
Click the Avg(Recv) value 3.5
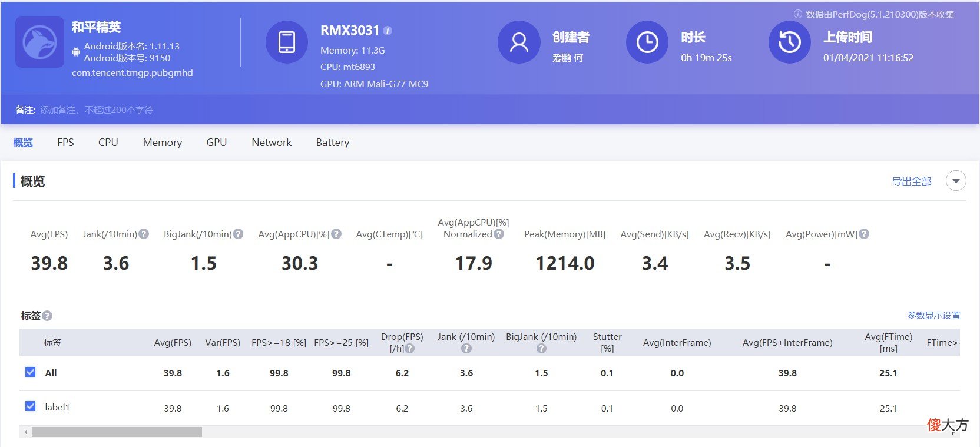(737, 263)
